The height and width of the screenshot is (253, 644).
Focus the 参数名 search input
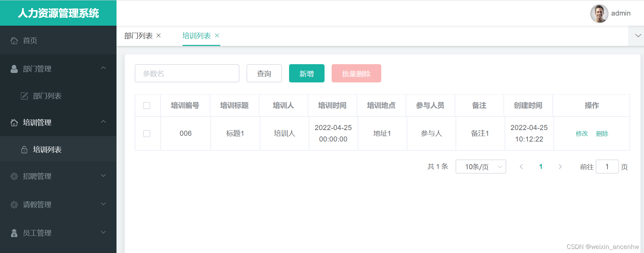tap(187, 73)
